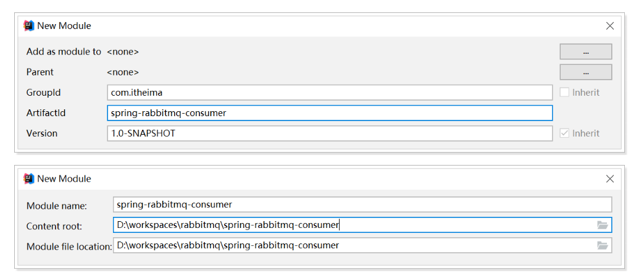
Task: Toggle the Inherit checkbox for GroupId
Action: click(x=564, y=93)
